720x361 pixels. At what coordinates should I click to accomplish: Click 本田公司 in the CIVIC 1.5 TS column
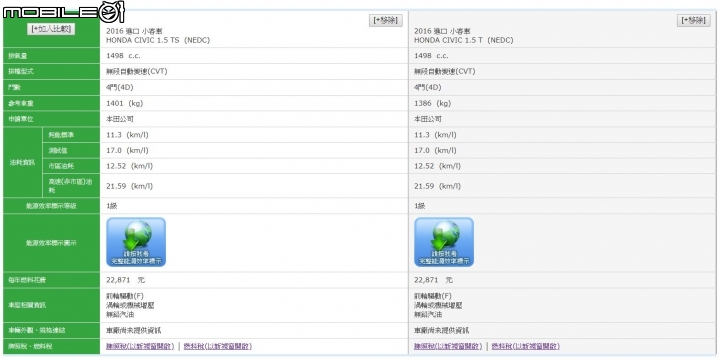120,119
